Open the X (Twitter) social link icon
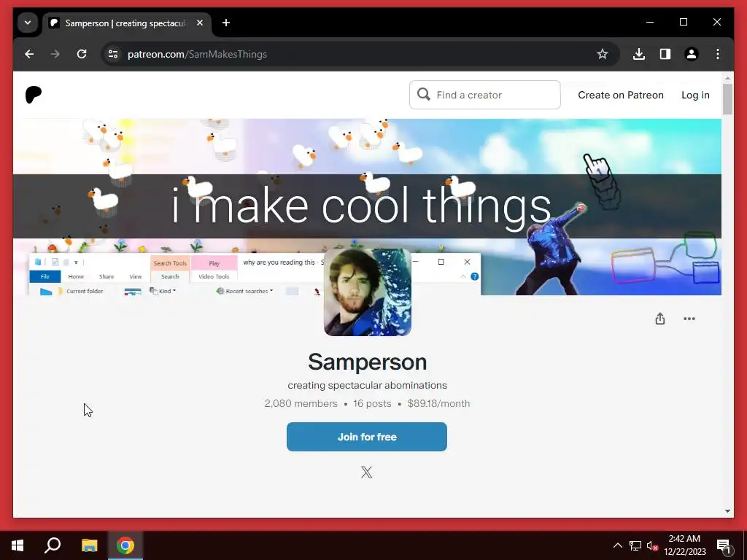Viewport: 747px width, 560px height. (366, 472)
